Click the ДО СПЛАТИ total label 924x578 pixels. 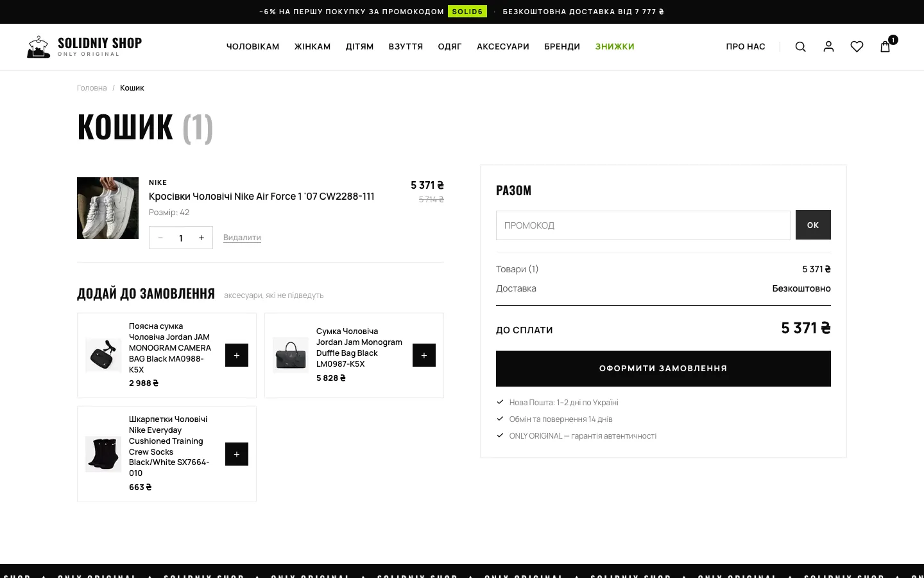point(524,330)
